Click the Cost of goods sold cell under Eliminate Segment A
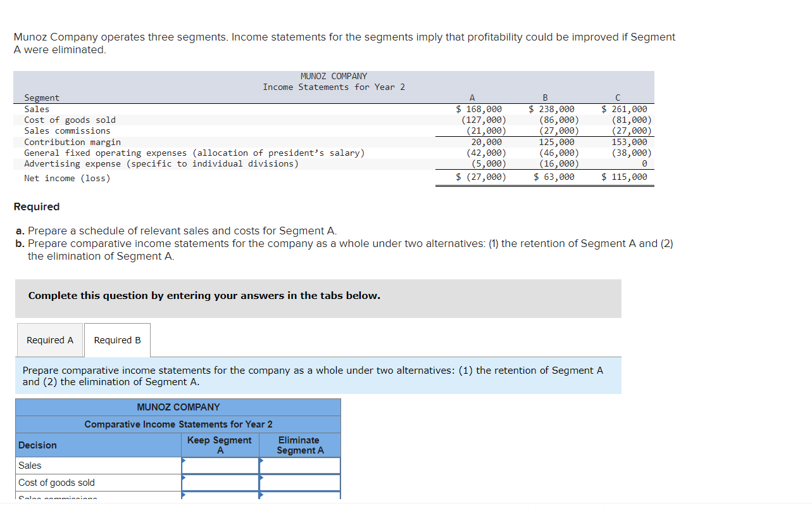 300,482
